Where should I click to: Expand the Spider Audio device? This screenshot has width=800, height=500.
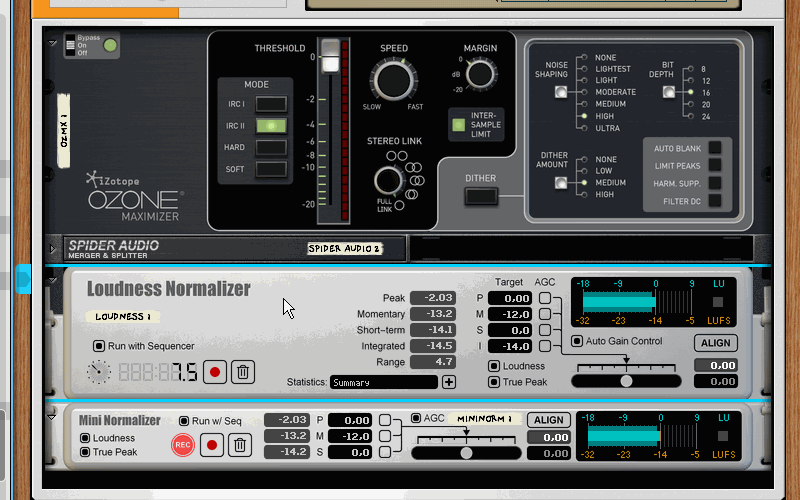point(52,248)
